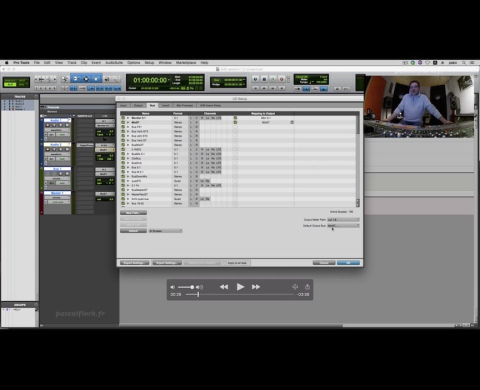Adjust the video player volume slider

coord(186,287)
